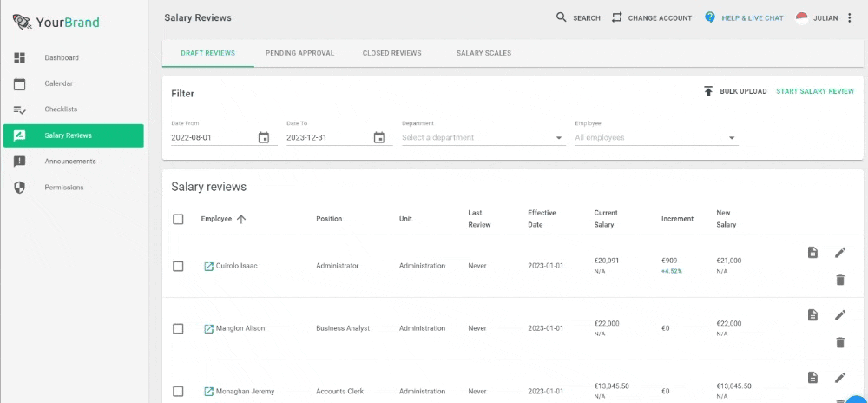Image resolution: width=868 pixels, height=403 pixels.
Task: Select the Salary Reviews sidebar item
Action: tap(73, 135)
